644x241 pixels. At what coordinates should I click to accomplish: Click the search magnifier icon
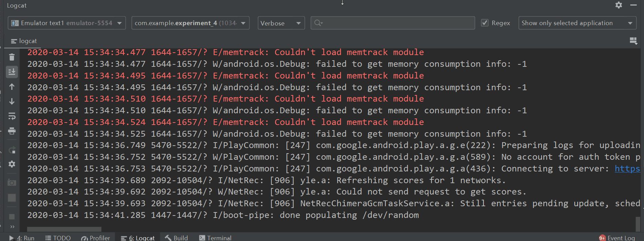(x=318, y=23)
